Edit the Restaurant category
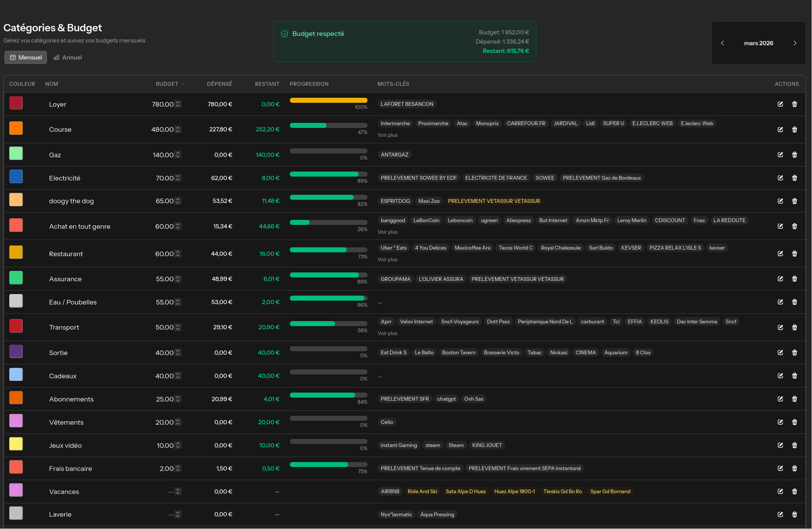This screenshot has width=812, height=529. (780, 253)
